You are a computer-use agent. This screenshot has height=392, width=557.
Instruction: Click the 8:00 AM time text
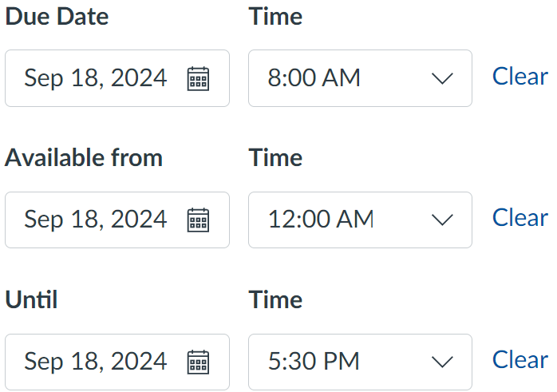[314, 78]
